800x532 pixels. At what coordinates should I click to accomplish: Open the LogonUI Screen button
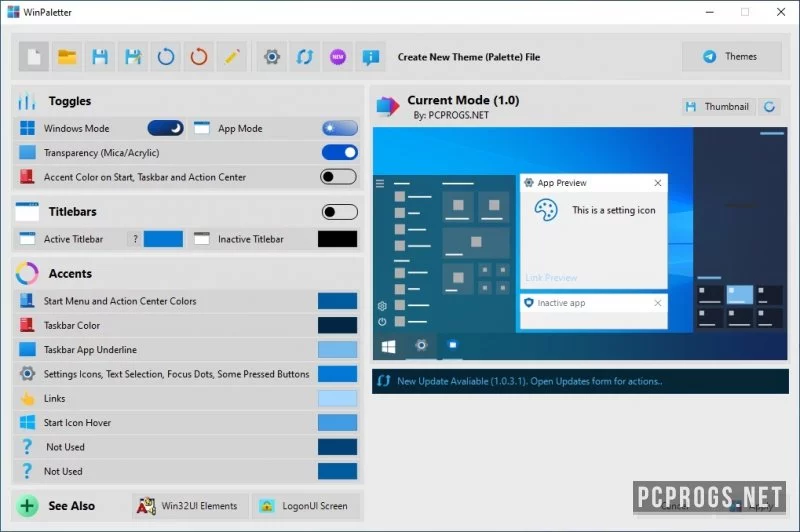pos(306,506)
